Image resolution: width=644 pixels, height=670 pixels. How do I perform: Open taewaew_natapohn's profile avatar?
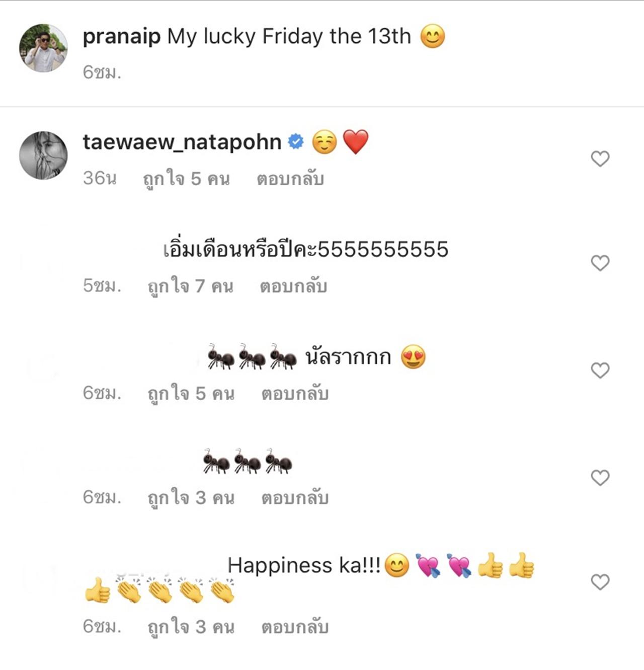click(43, 156)
